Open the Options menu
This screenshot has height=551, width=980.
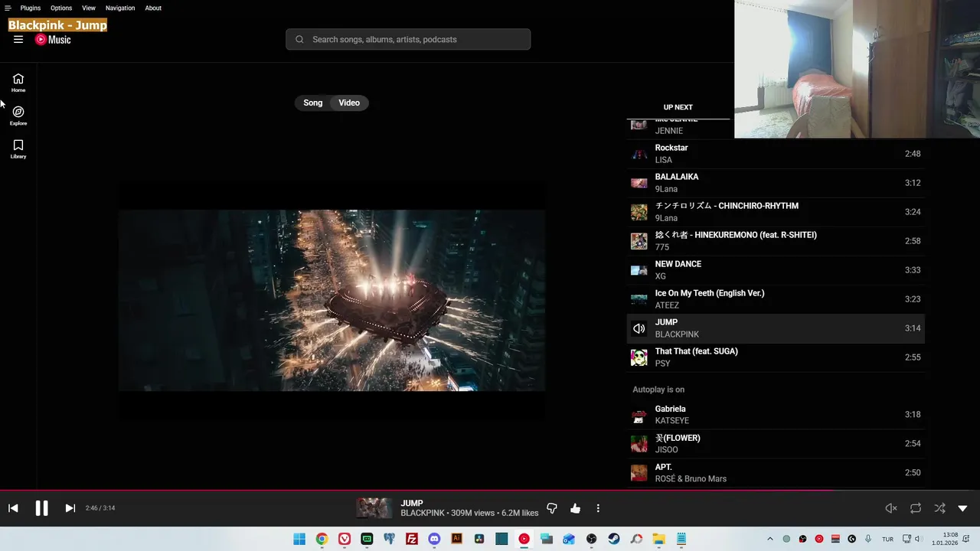pyautogui.click(x=61, y=8)
